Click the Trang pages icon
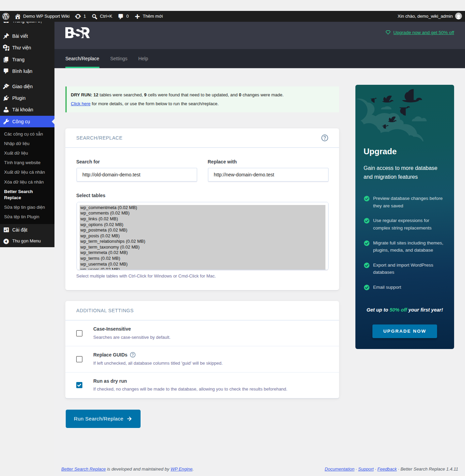465x476 pixels. point(6,60)
